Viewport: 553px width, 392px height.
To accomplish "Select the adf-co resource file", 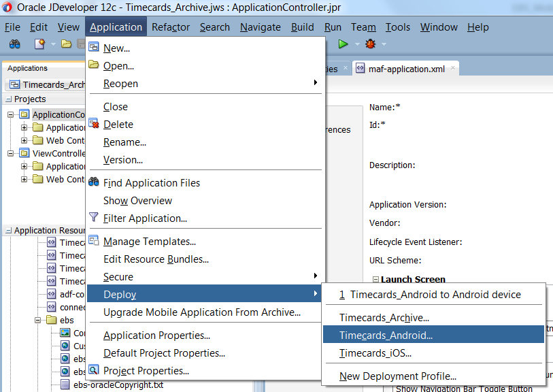I will click(x=72, y=294).
